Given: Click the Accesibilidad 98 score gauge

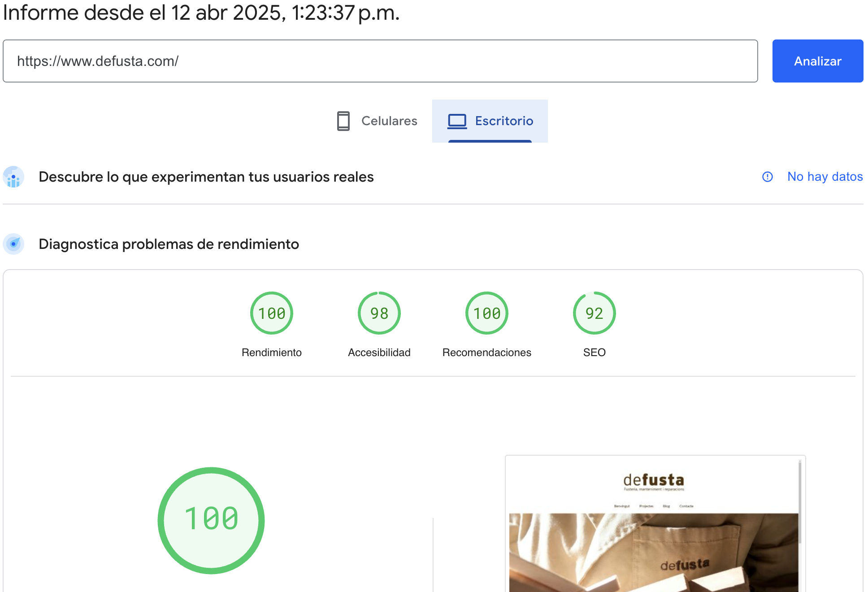Looking at the screenshot, I should pyautogui.click(x=379, y=313).
